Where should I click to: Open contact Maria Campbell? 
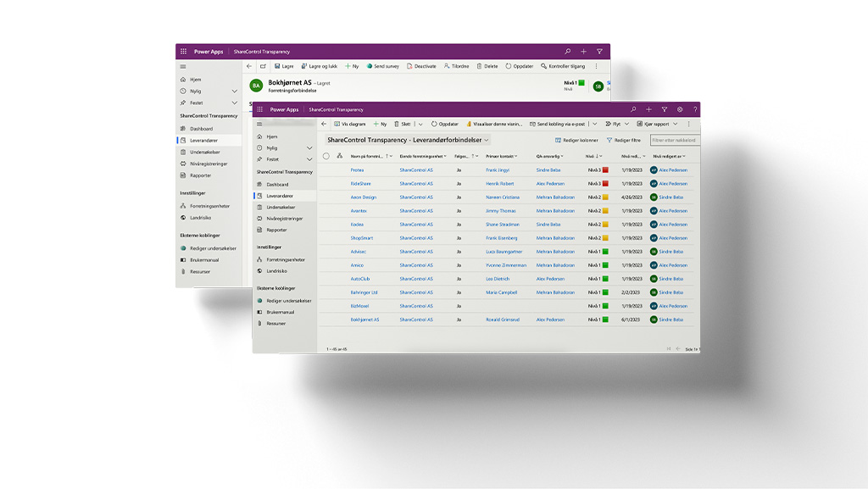[502, 292]
